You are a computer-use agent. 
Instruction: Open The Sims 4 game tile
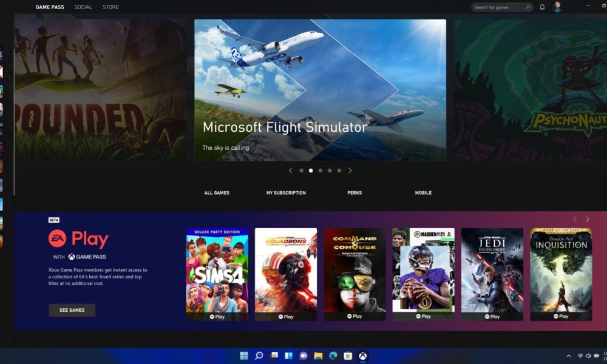(217, 274)
